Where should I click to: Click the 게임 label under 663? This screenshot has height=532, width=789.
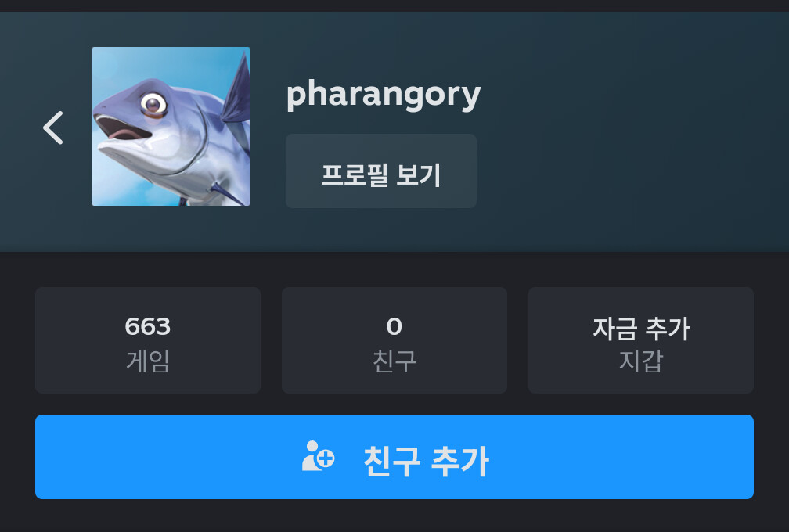tap(148, 361)
